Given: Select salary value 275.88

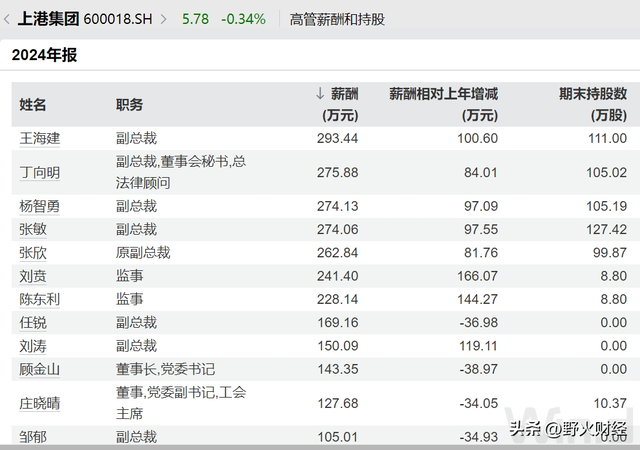Looking at the screenshot, I should click(338, 172).
